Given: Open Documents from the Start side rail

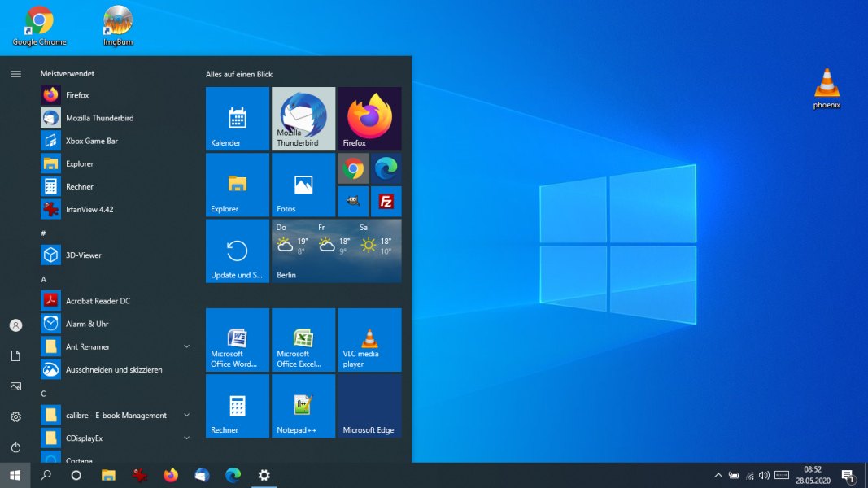Looking at the screenshot, I should [15, 355].
